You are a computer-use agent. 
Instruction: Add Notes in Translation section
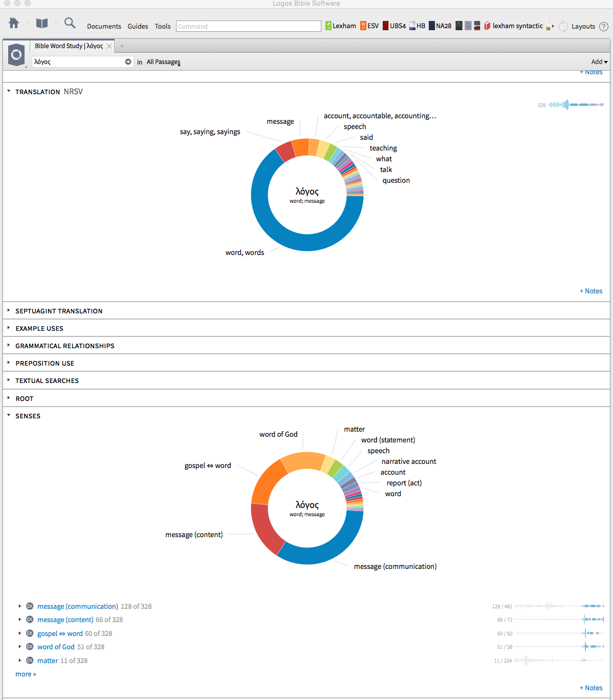[591, 291]
